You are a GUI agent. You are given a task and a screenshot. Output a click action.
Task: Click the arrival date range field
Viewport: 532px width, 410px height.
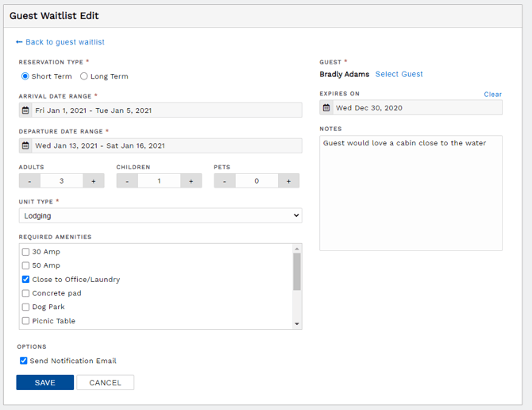(x=160, y=110)
